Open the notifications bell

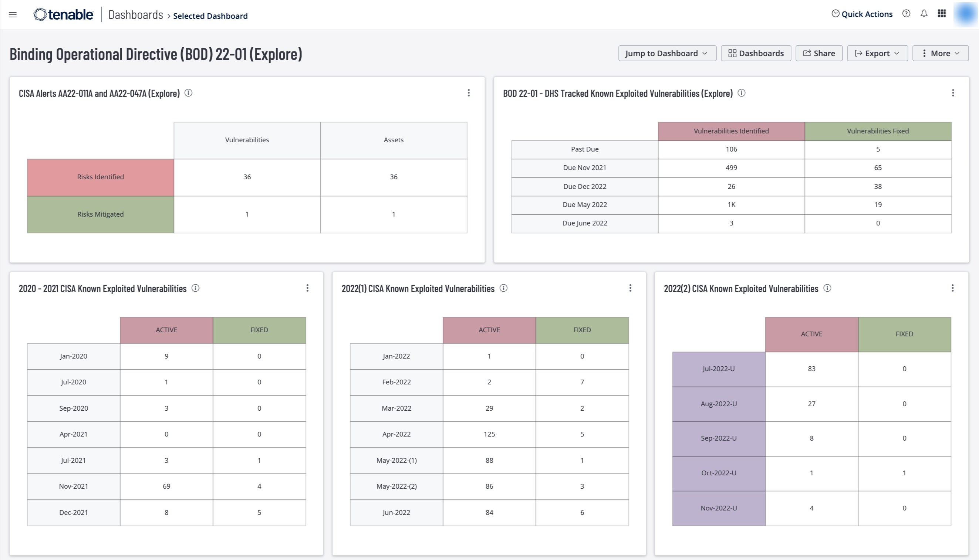tap(924, 14)
